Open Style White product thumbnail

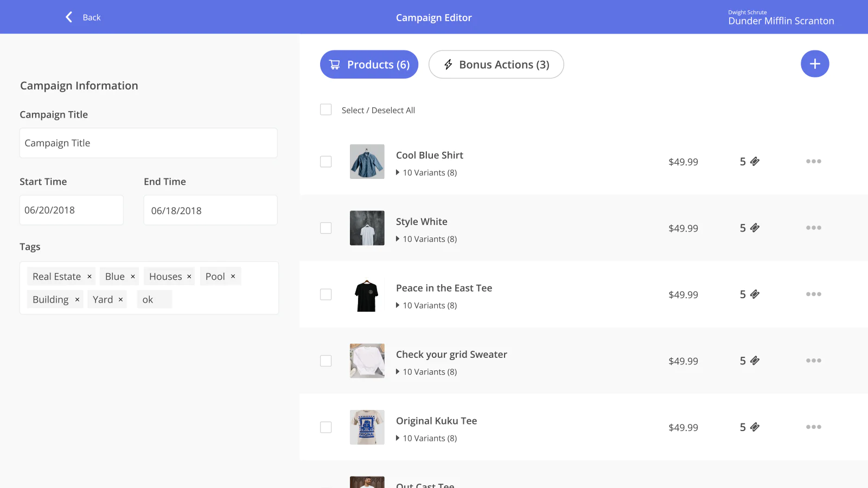(x=367, y=228)
